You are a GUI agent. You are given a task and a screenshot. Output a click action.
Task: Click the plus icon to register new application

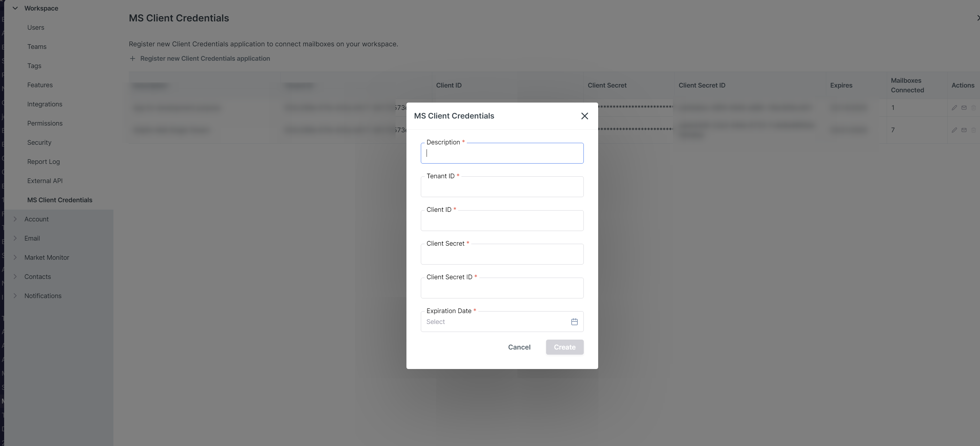132,58
